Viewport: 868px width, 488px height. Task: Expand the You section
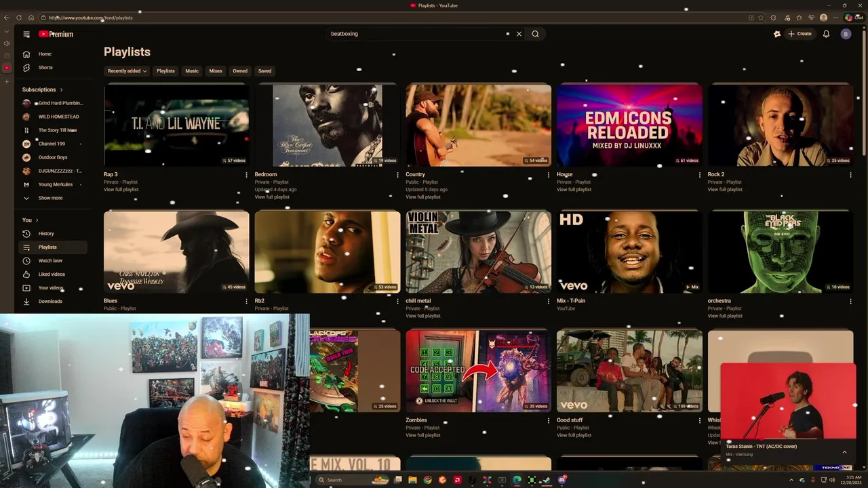point(30,220)
